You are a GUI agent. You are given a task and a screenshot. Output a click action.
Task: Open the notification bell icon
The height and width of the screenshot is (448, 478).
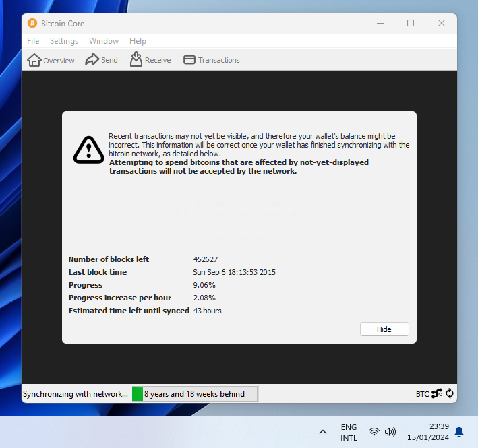point(459,432)
